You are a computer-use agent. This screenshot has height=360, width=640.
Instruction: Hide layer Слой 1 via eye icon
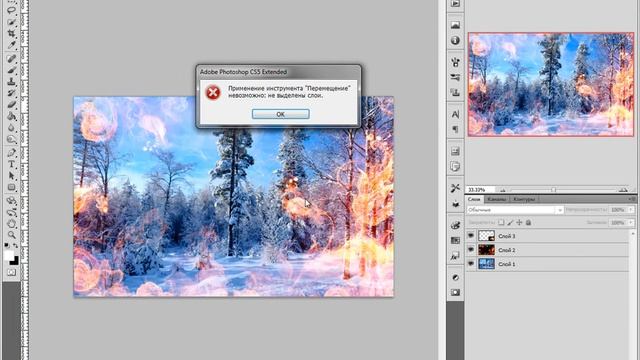pos(471,264)
